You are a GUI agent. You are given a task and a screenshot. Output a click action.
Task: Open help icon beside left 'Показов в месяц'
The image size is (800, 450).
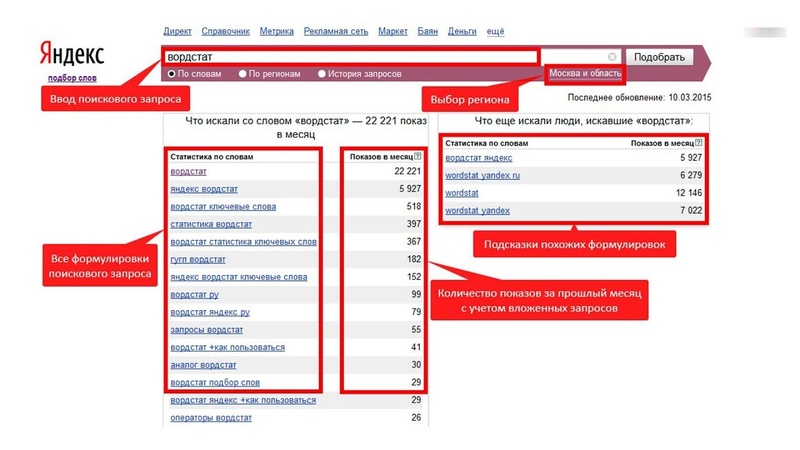[418, 156]
